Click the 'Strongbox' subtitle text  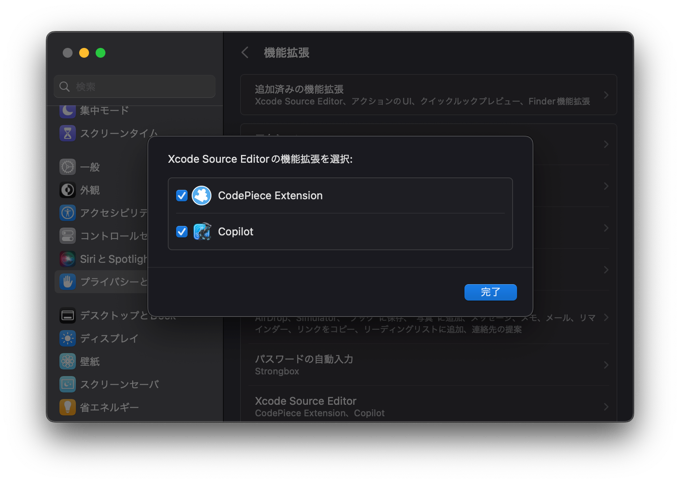tap(277, 372)
